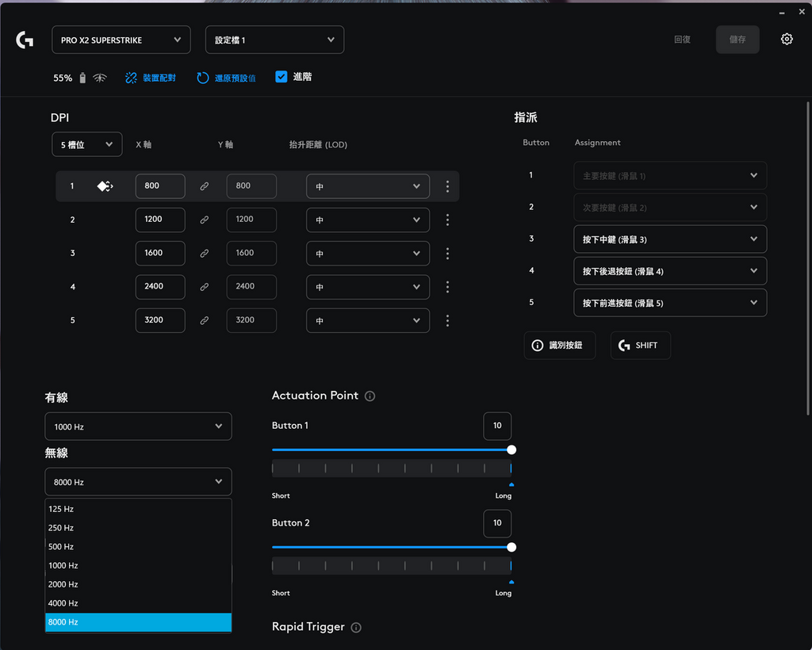Click the DPI shift icon in row 1
Screen dimensions: 812x650
[105, 186]
